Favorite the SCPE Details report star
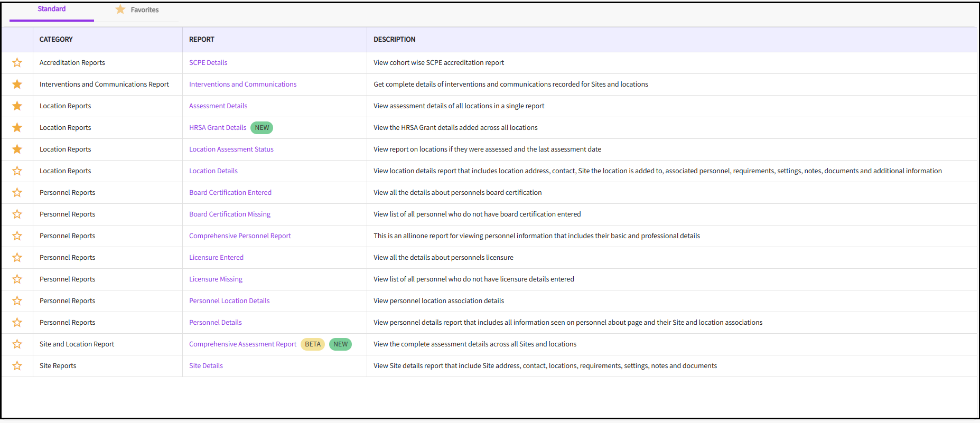Viewport: 980px width, 423px height. (x=17, y=63)
